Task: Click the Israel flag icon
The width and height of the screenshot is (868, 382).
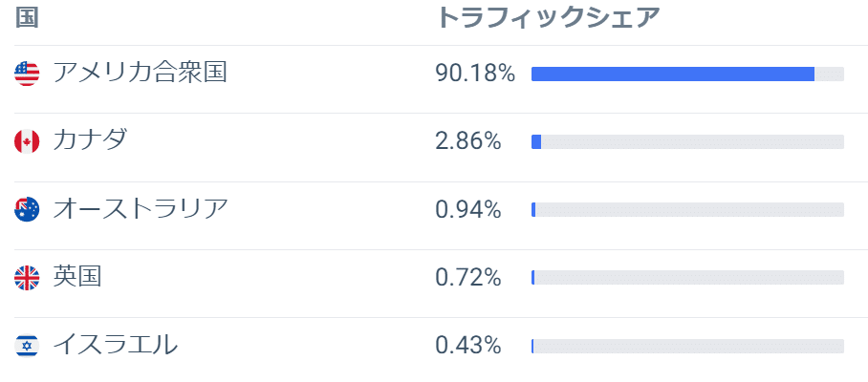Action: (27, 345)
